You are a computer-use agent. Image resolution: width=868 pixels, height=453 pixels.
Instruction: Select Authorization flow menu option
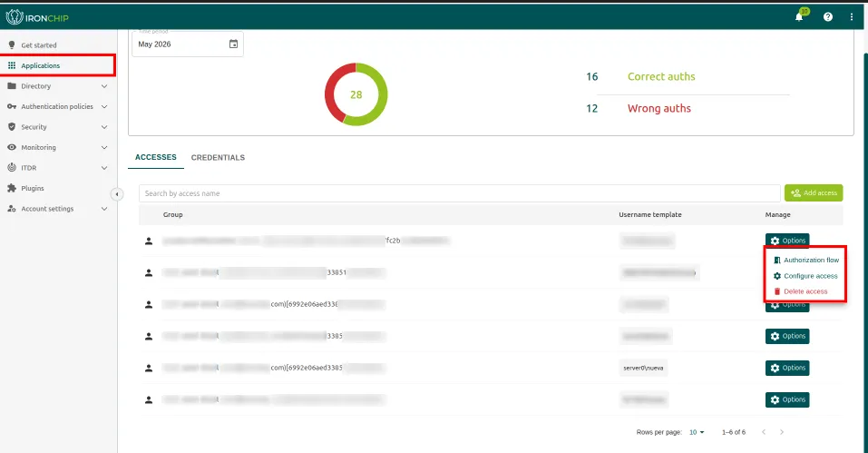[x=805, y=260]
